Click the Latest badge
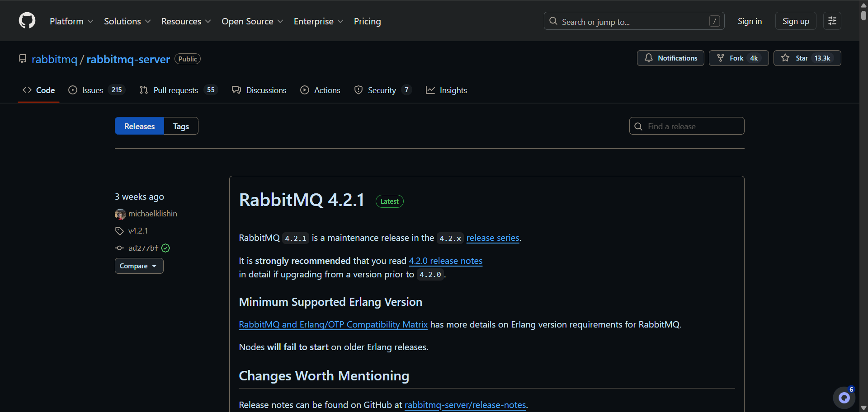This screenshot has width=868, height=412. pos(389,201)
